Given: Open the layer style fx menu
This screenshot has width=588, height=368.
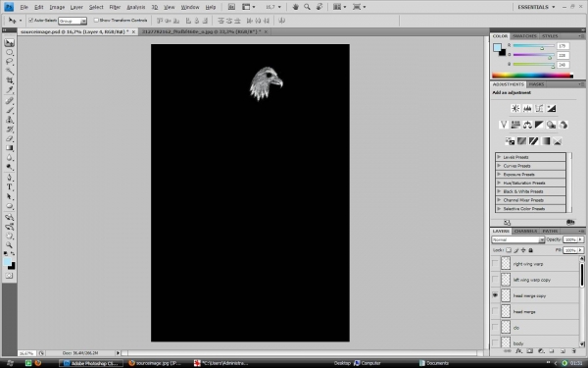Looking at the screenshot, I should coord(518,351).
